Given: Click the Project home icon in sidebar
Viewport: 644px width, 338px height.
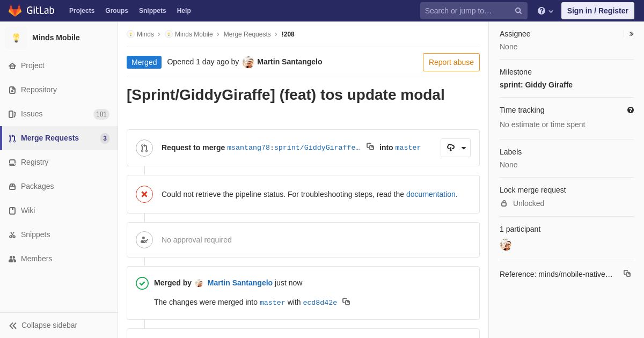Looking at the screenshot, I should (x=12, y=66).
